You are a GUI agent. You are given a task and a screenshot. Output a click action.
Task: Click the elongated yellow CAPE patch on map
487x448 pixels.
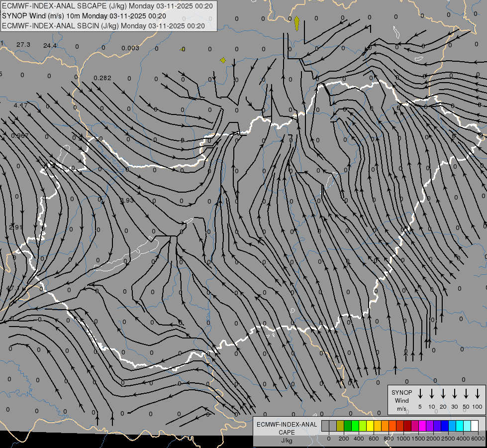coord(297,23)
